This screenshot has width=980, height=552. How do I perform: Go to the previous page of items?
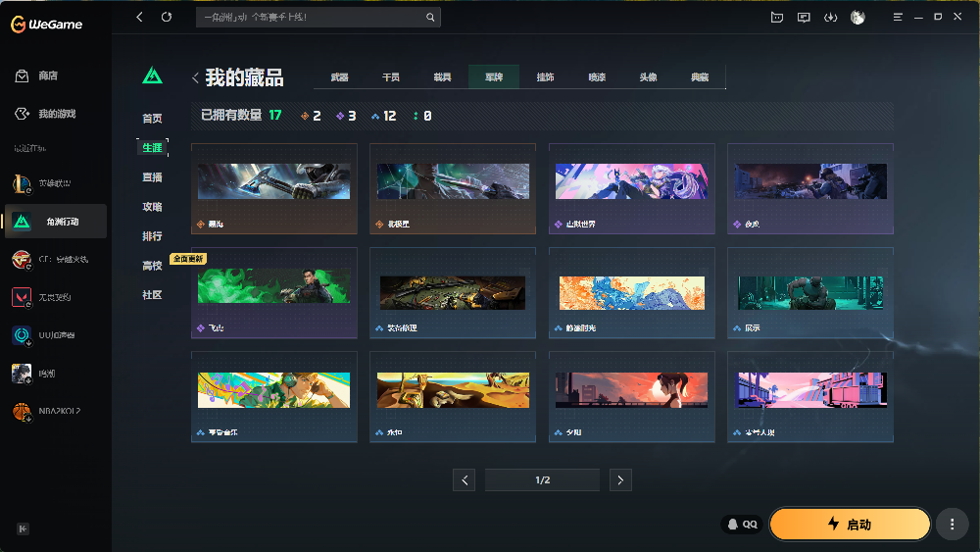click(464, 480)
